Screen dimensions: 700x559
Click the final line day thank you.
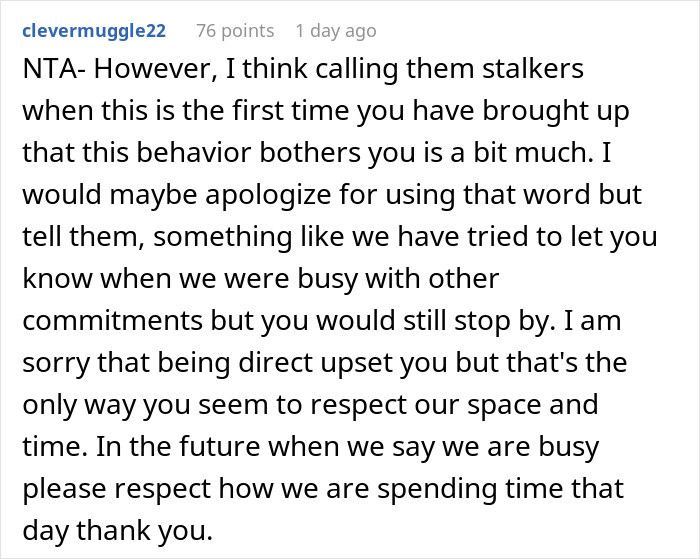(x=117, y=531)
